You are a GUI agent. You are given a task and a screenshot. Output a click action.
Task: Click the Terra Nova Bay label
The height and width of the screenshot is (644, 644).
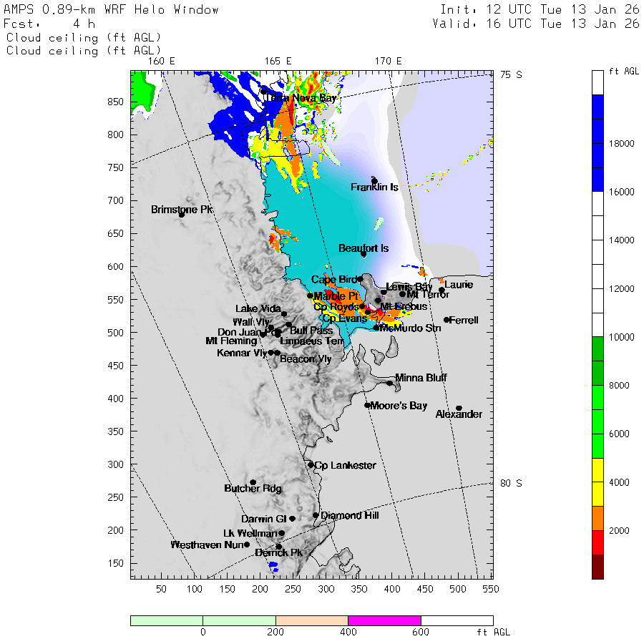tap(299, 97)
